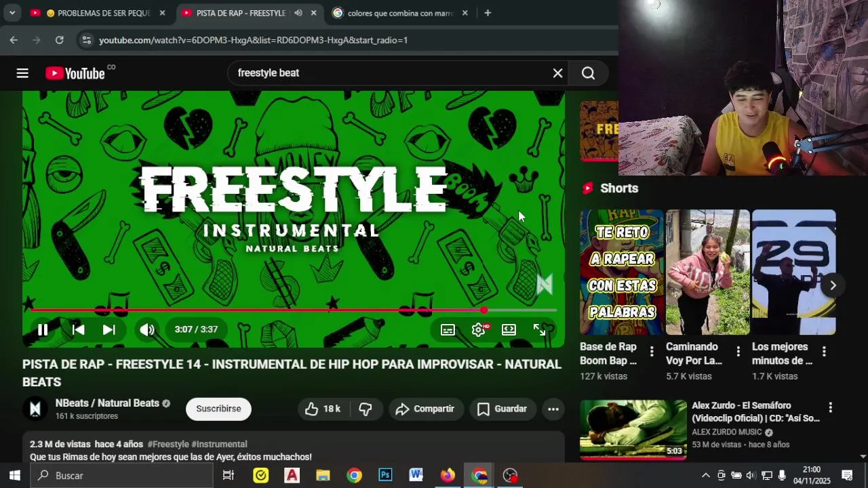Open the Alex Zurdo - El Semáforo title

[x=755, y=412]
